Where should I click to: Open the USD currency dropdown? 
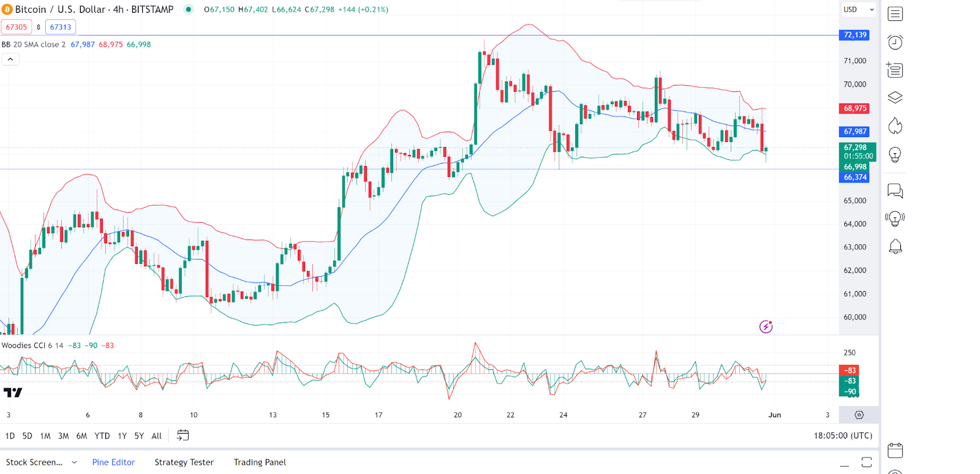(859, 9)
